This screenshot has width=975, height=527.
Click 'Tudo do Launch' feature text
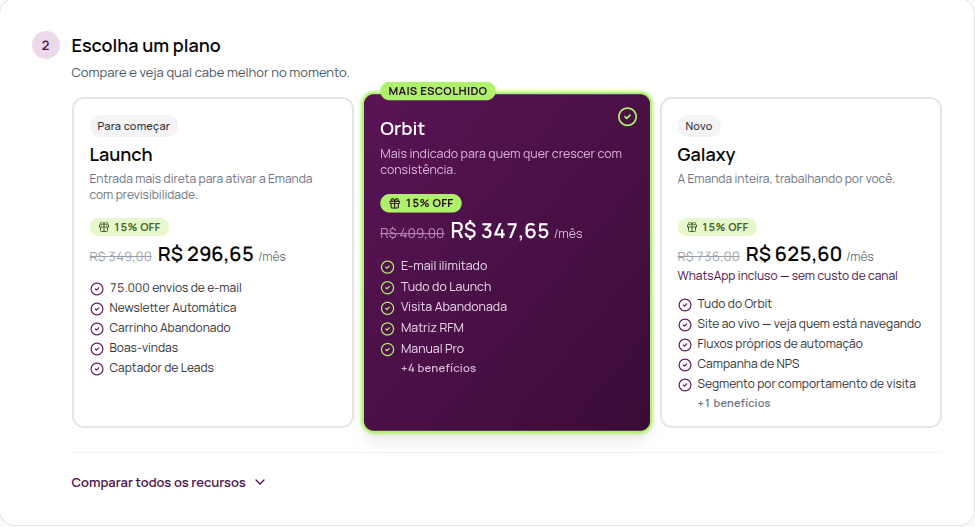(x=446, y=287)
